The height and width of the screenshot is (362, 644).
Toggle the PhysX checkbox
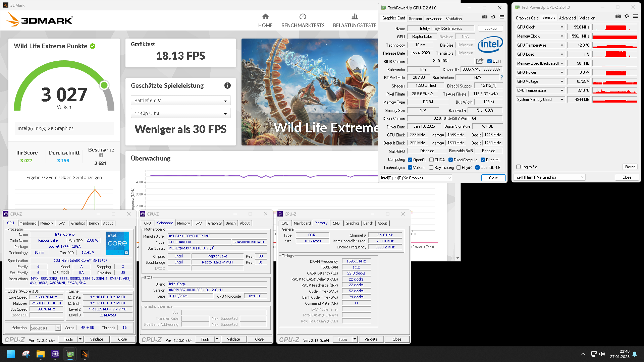click(459, 168)
